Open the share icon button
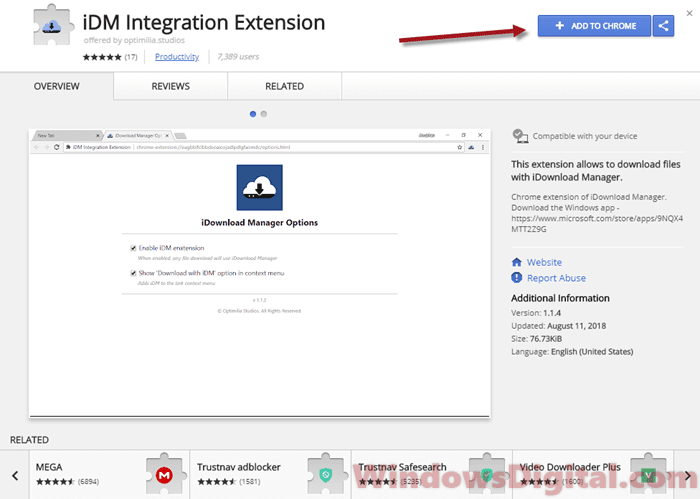This screenshot has width=700, height=499. (x=663, y=26)
